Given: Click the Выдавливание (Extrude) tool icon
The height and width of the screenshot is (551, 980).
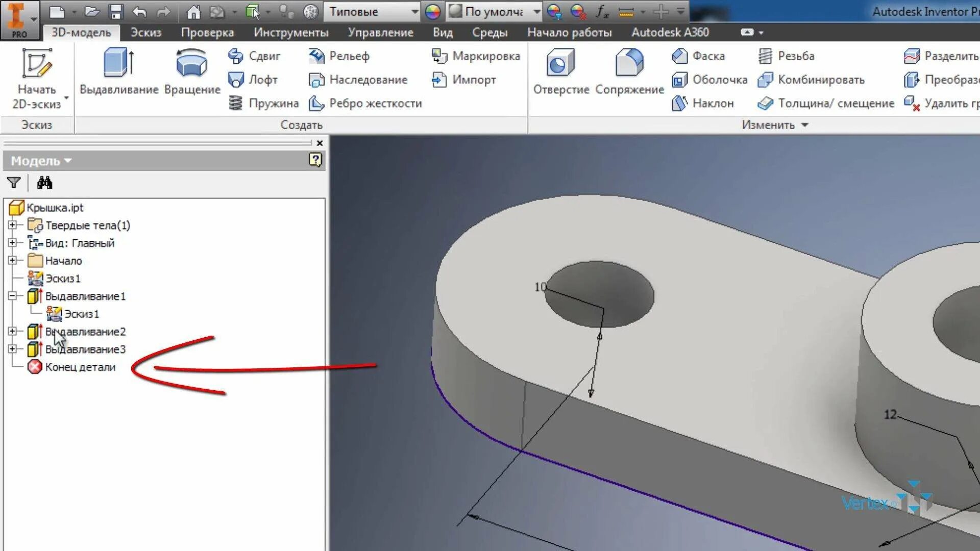Looking at the screenshot, I should point(118,63).
